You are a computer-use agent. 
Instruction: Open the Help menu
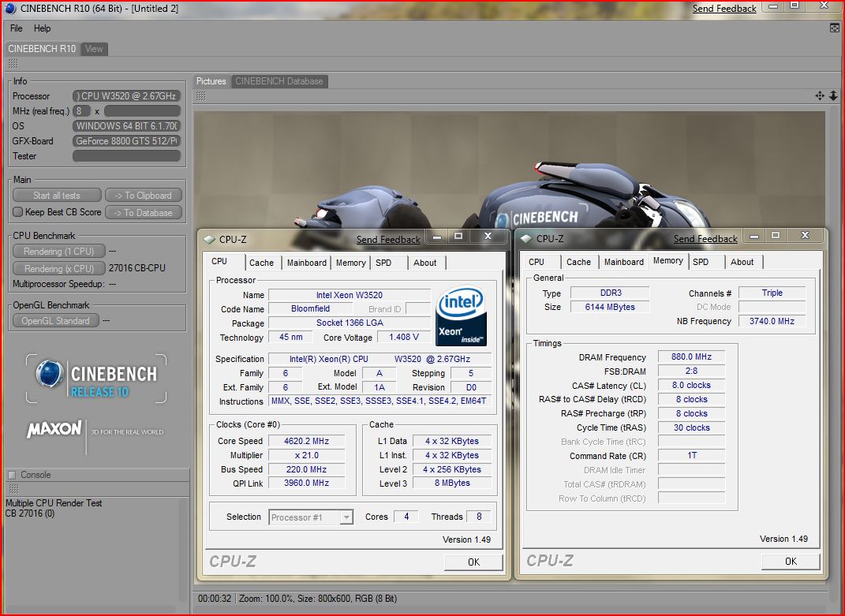[x=42, y=28]
